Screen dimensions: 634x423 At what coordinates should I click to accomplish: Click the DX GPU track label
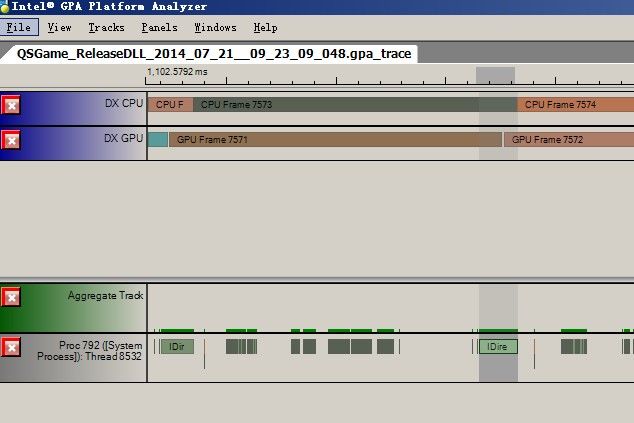pos(123,138)
